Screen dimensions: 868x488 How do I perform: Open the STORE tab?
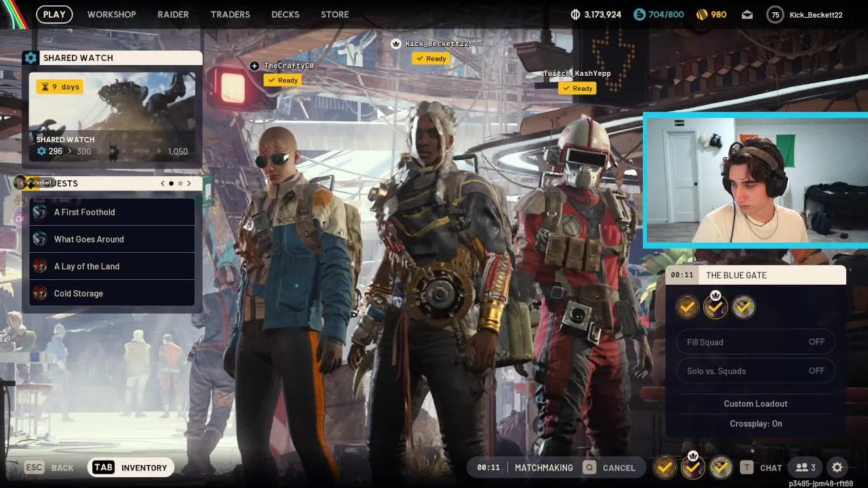pos(335,14)
